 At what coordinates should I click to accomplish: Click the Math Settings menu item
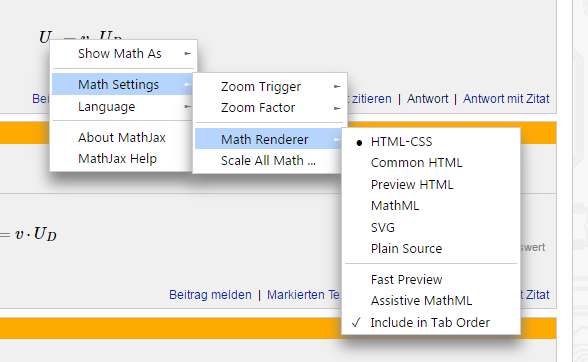[123, 84]
